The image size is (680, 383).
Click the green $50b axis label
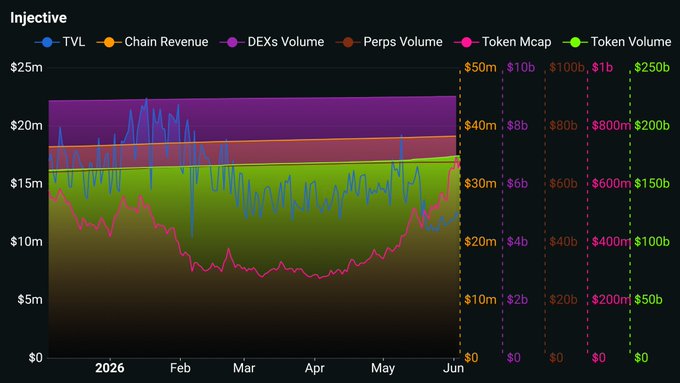tap(648, 299)
